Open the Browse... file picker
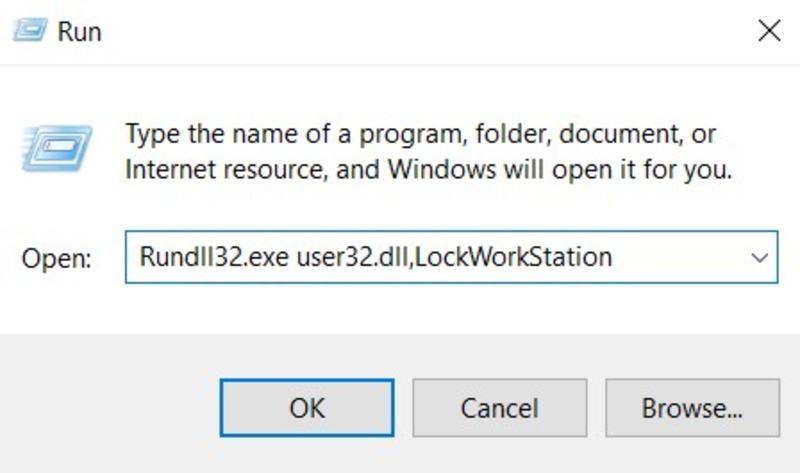Screen dimensions: 800x473 click(691, 408)
